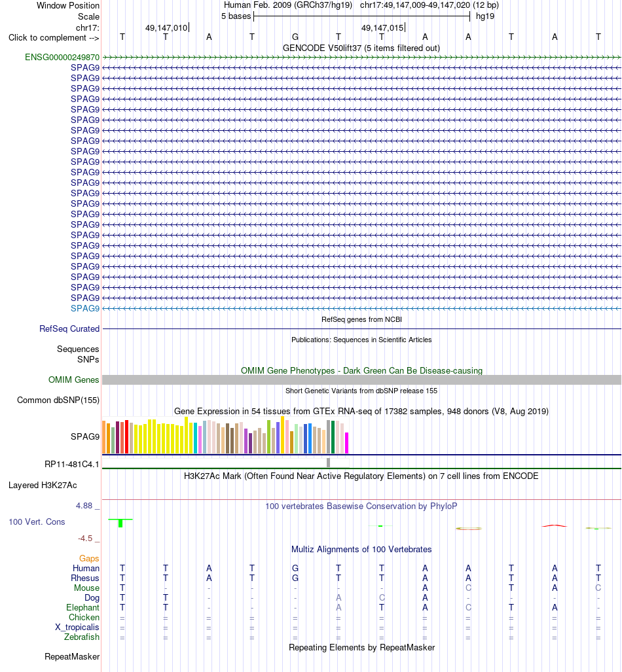Click the 49,147,015 position label
Viewport: 622px width, 672px height.
[x=382, y=28]
